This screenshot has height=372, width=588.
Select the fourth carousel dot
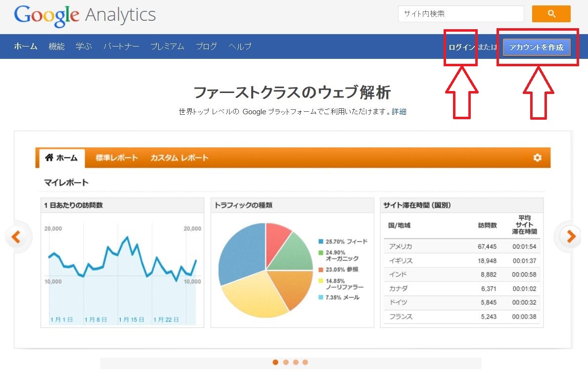[x=305, y=362]
